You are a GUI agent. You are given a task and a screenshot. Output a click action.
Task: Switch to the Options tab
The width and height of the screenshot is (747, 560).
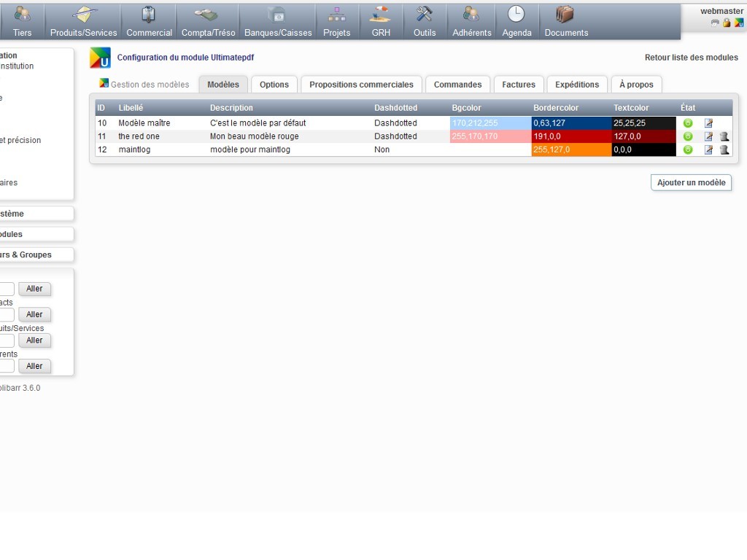274,85
